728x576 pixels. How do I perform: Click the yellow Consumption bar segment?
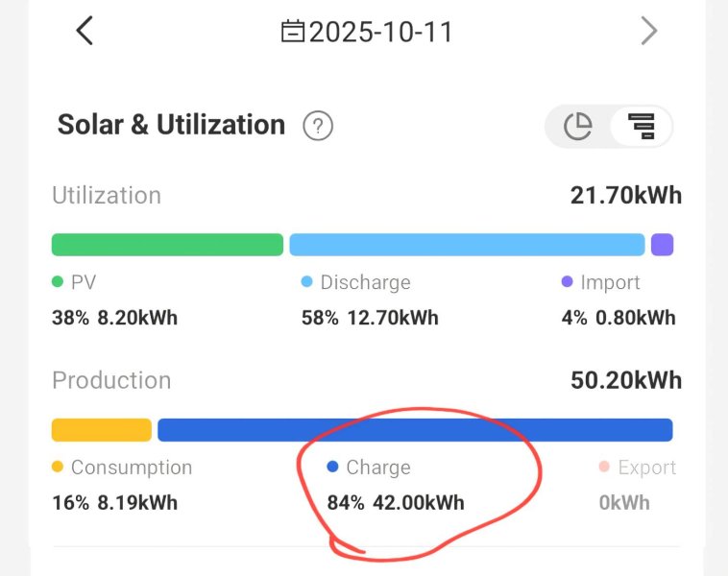[102, 429]
